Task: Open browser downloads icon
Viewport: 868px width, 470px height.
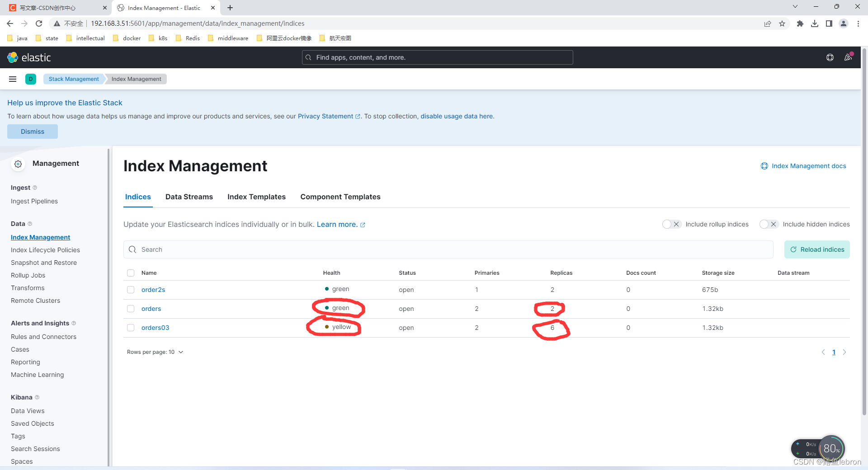Action: tap(815, 23)
